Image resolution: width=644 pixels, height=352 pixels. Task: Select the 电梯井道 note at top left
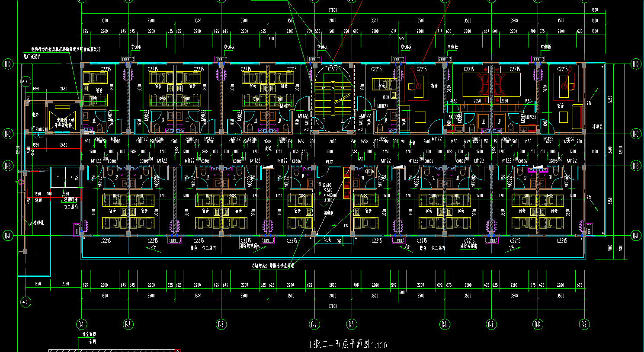(x=65, y=49)
